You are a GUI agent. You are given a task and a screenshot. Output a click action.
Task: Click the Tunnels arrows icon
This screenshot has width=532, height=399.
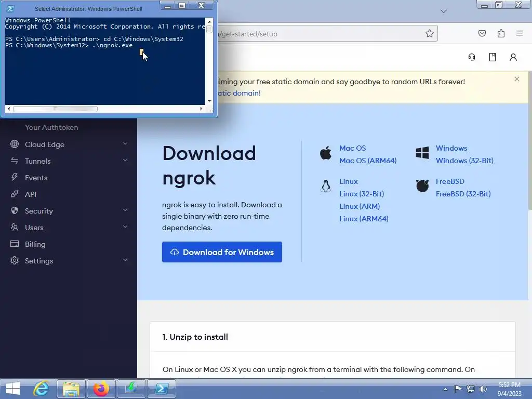click(x=15, y=161)
